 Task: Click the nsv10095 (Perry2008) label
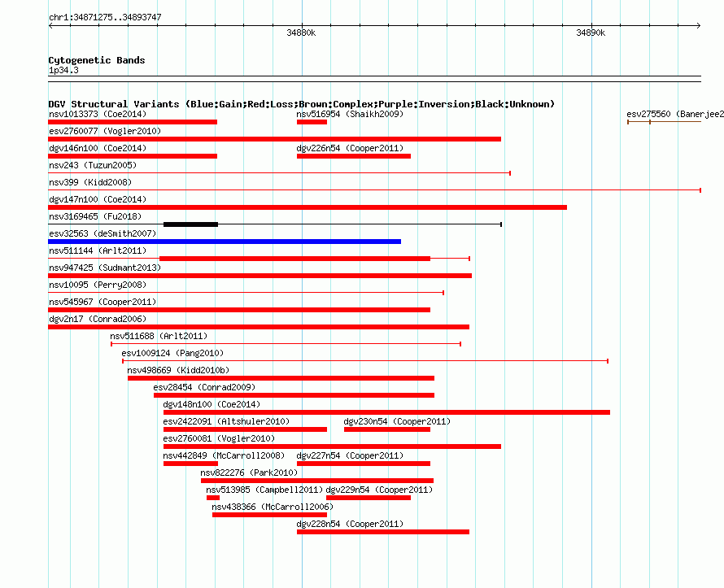[x=98, y=285]
